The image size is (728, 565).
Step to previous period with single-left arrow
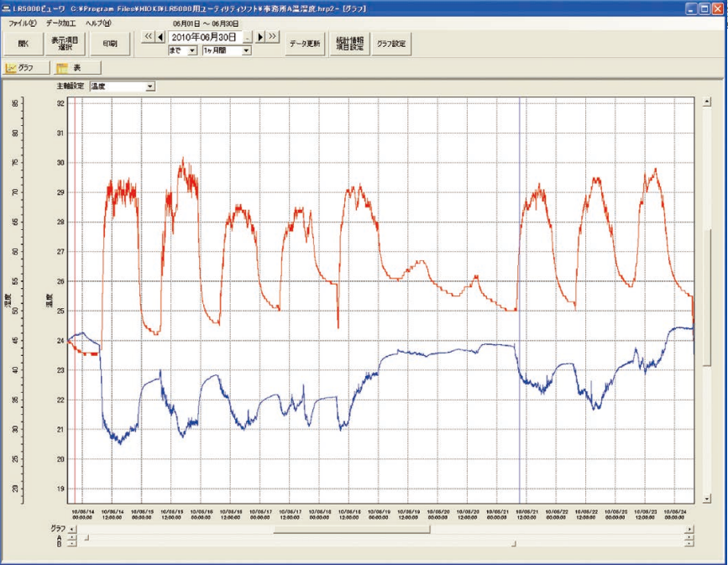tap(160, 37)
